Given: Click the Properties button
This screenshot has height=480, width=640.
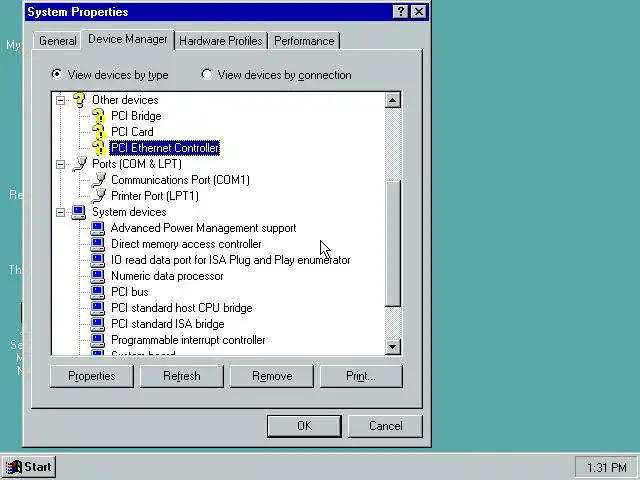Looking at the screenshot, I should point(92,376).
